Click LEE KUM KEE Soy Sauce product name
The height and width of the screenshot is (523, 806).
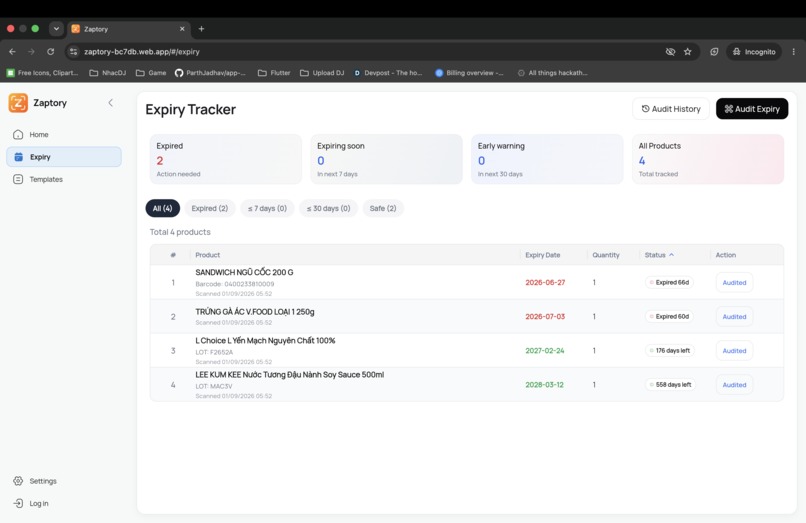tap(289, 374)
